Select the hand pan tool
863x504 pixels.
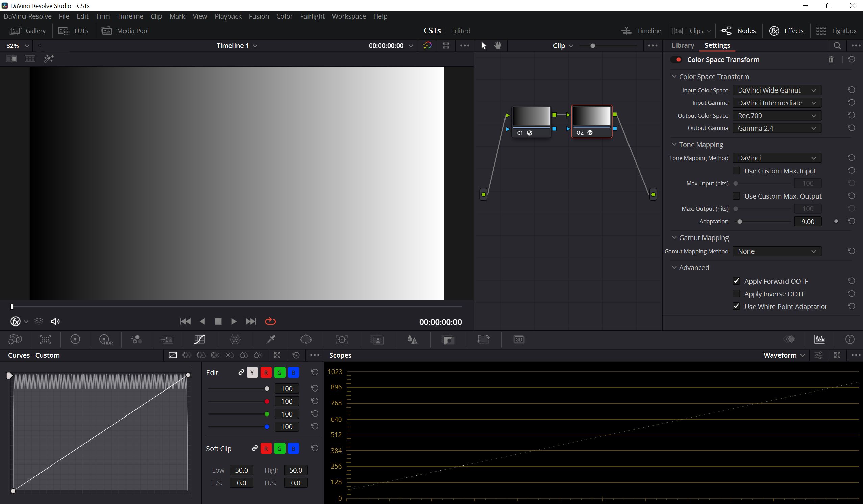[x=498, y=46]
